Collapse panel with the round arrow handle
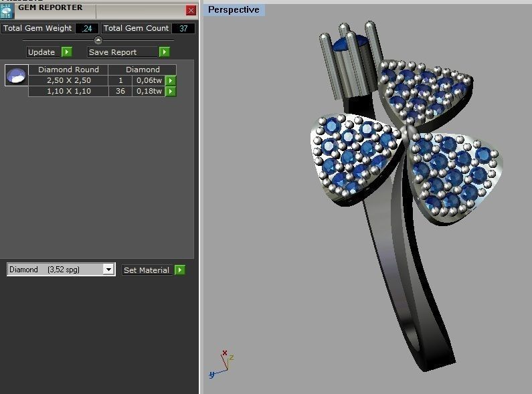Screen dimensions: 532x394 pyautogui.click(x=98, y=40)
